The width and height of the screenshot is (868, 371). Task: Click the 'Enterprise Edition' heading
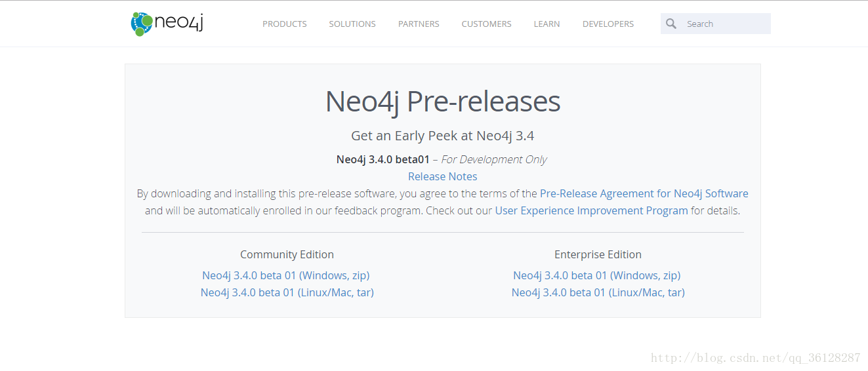click(x=598, y=254)
